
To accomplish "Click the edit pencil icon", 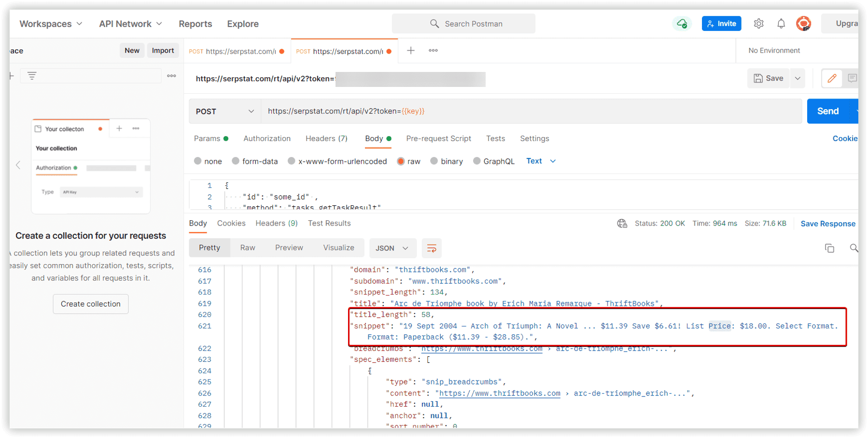I will (832, 78).
